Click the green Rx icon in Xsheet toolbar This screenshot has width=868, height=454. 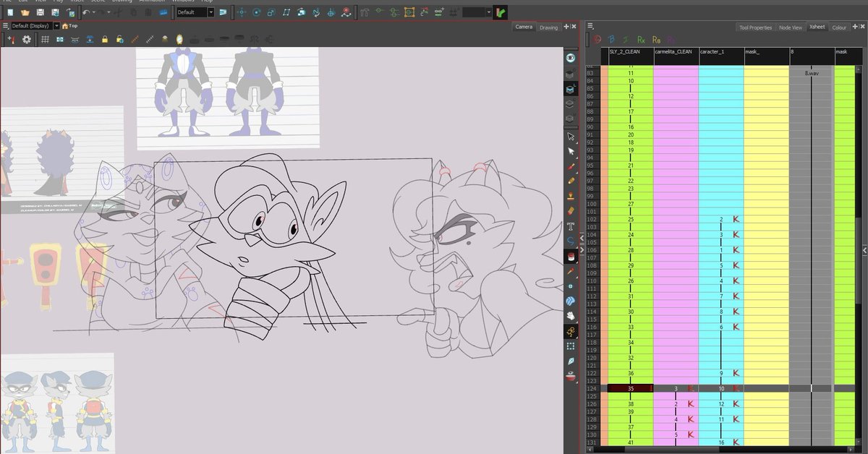click(641, 40)
